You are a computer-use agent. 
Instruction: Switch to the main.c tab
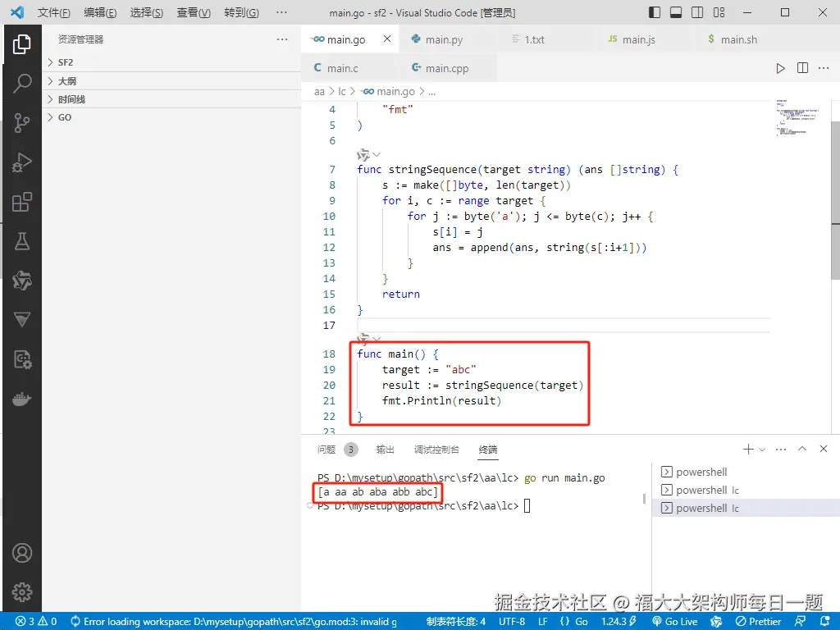point(349,68)
